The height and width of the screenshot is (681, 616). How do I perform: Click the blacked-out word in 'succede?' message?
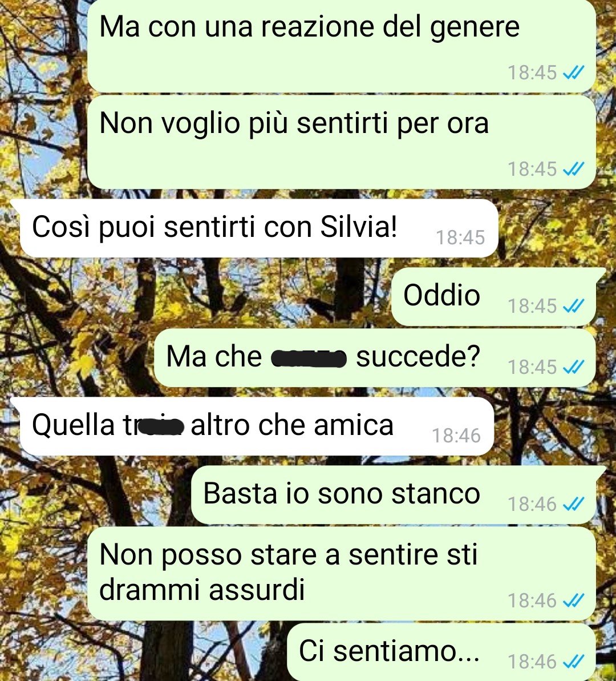pos(309,358)
